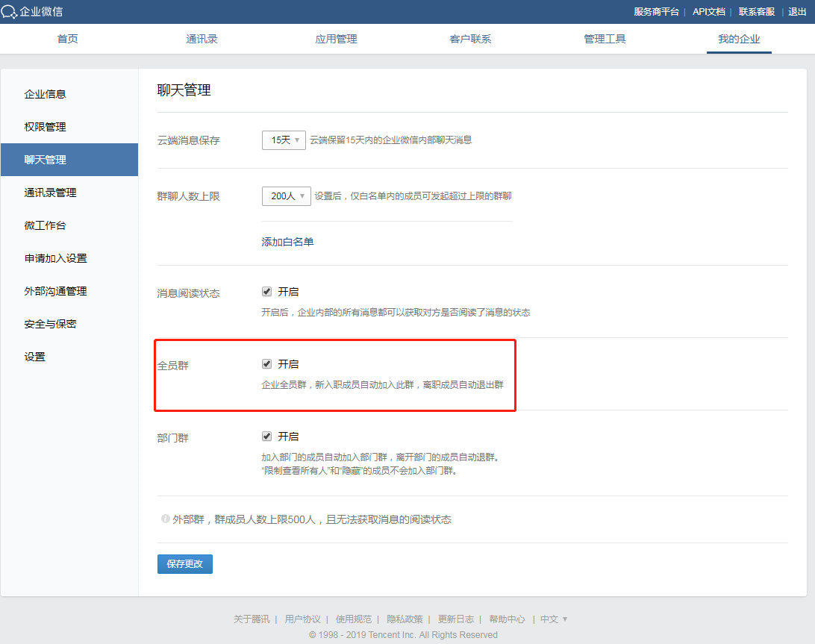The width and height of the screenshot is (815, 644).
Task: Click 帮助中心 in the footer
Action: coord(508,619)
